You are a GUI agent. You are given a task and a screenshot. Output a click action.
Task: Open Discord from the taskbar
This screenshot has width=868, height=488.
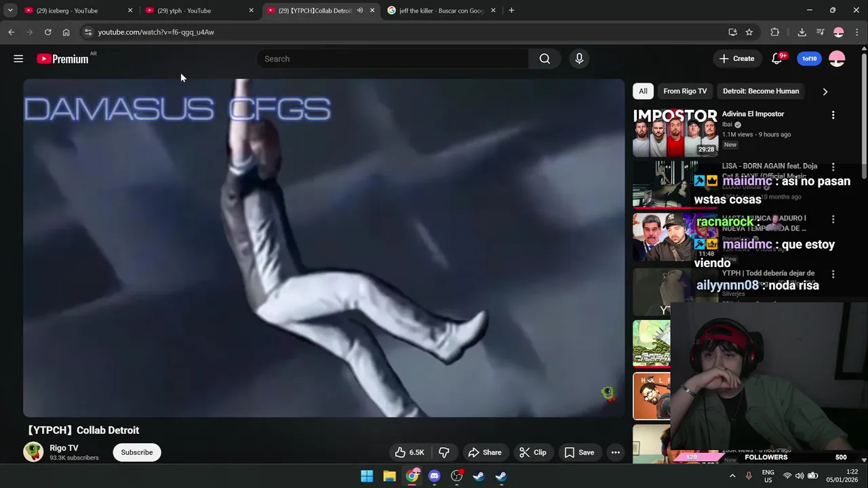[434, 476]
